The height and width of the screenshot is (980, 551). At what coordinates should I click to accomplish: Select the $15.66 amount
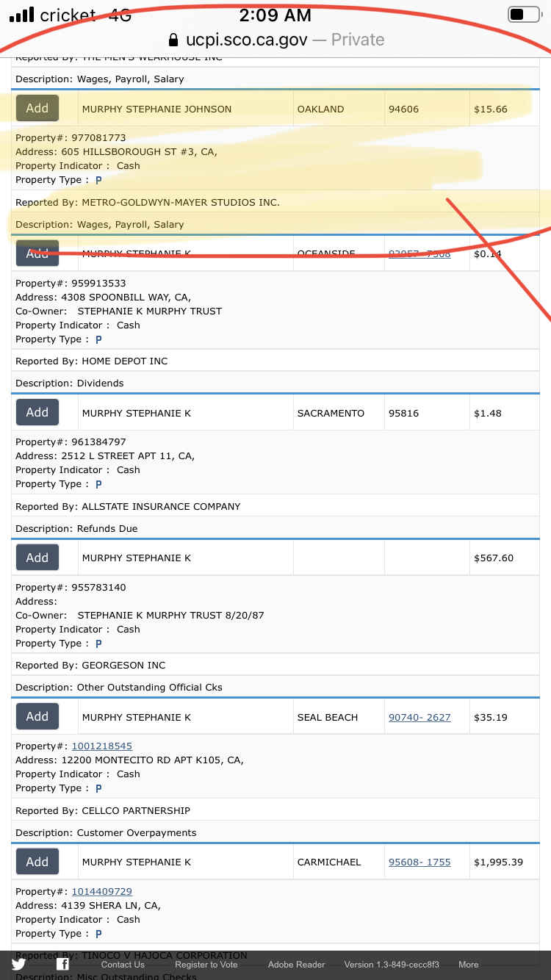pyautogui.click(x=491, y=109)
